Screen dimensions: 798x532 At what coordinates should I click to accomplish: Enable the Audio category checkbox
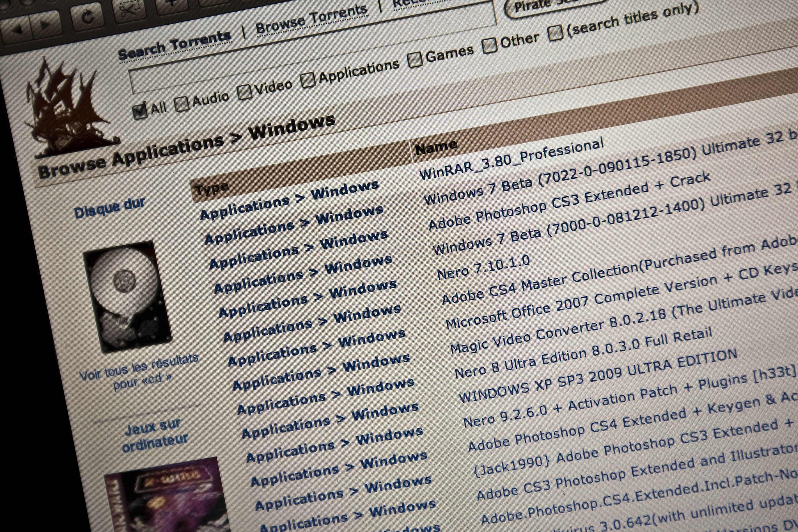(182, 103)
